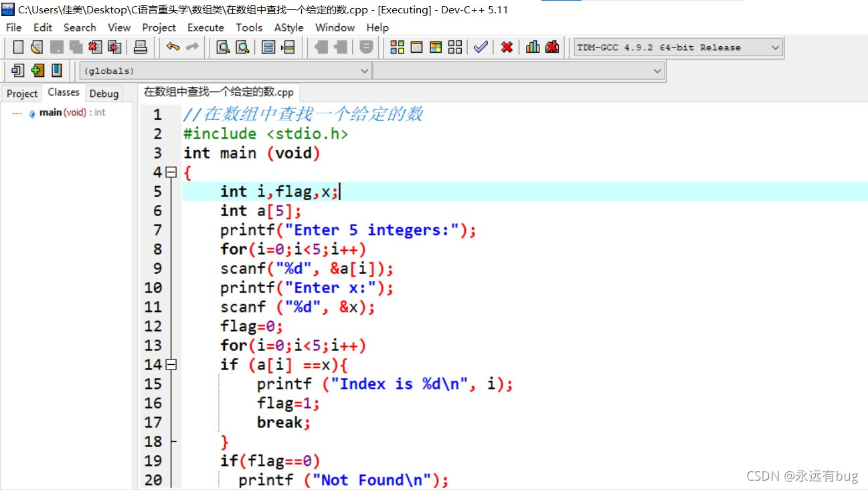The width and height of the screenshot is (868, 490).
Task: Click the red X Stop Execution icon
Action: [507, 48]
